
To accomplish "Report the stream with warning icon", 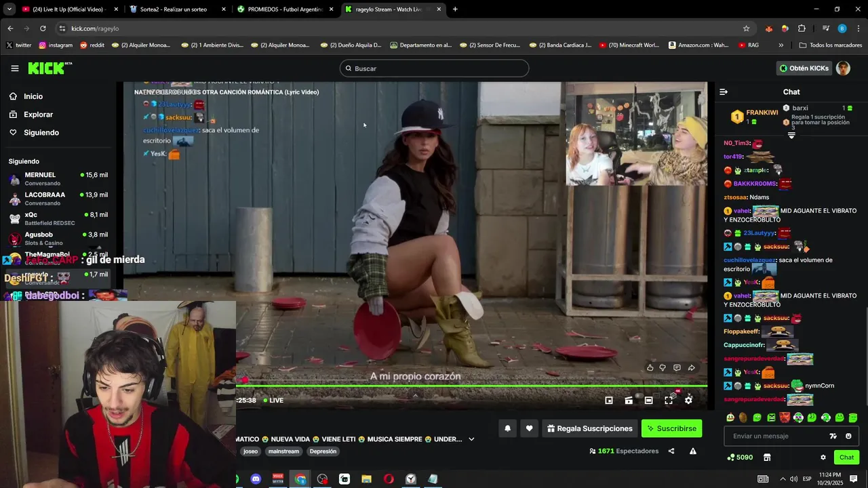I will coord(693,451).
